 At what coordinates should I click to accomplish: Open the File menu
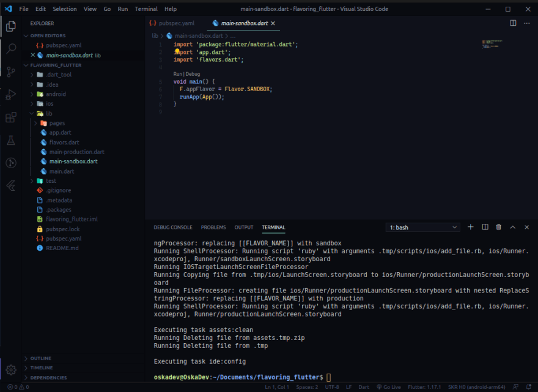click(24, 9)
